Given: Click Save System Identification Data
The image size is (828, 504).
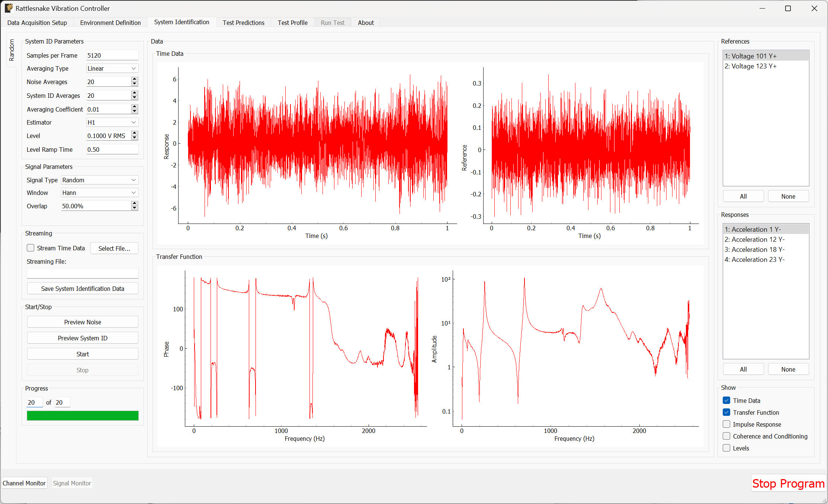Looking at the screenshot, I should tap(82, 288).
